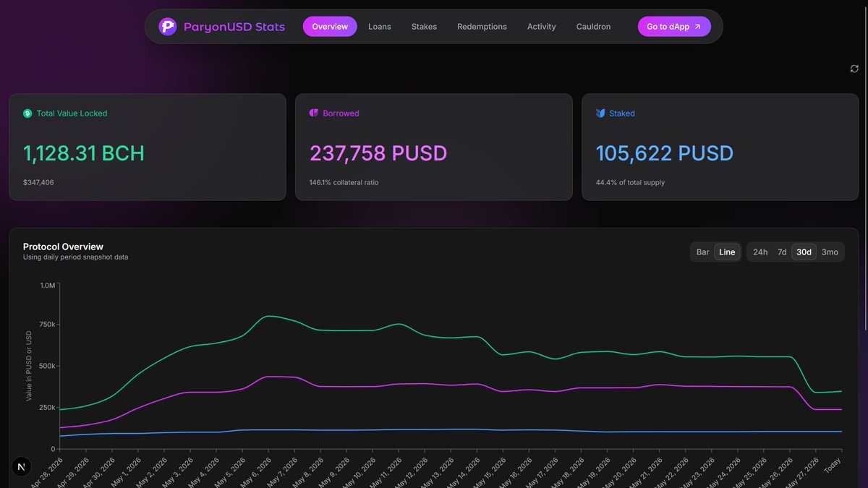Screen dimensions: 868x488
Task: Click the 'Value in PUSD or USD' axis title
Action: [29, 367]
